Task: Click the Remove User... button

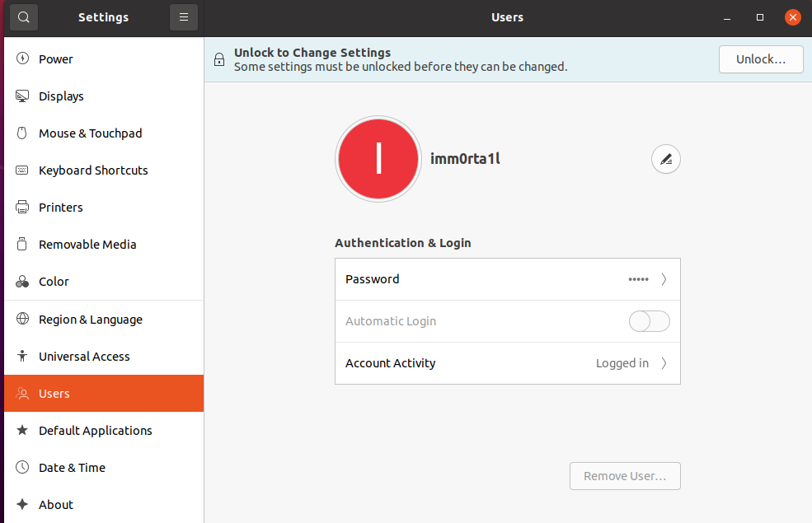Action: click(624, 476)
